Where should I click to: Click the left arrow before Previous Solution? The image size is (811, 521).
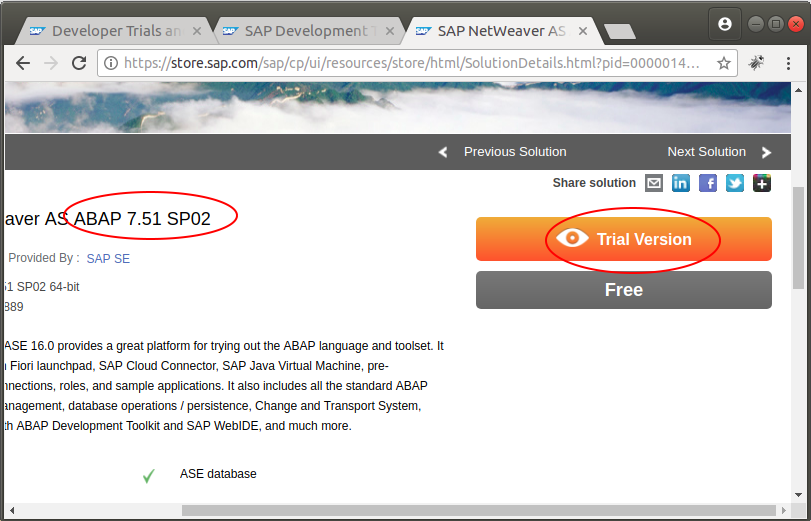[x=443, y=152]
